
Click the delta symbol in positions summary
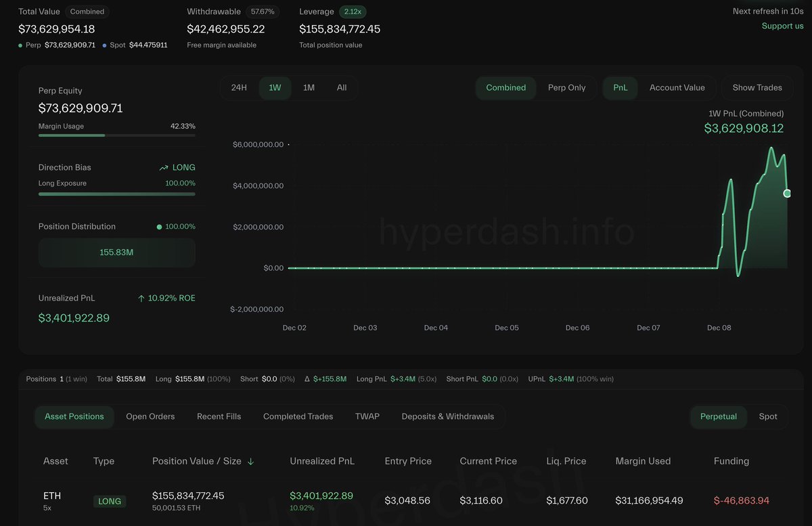tap(307, 379)
